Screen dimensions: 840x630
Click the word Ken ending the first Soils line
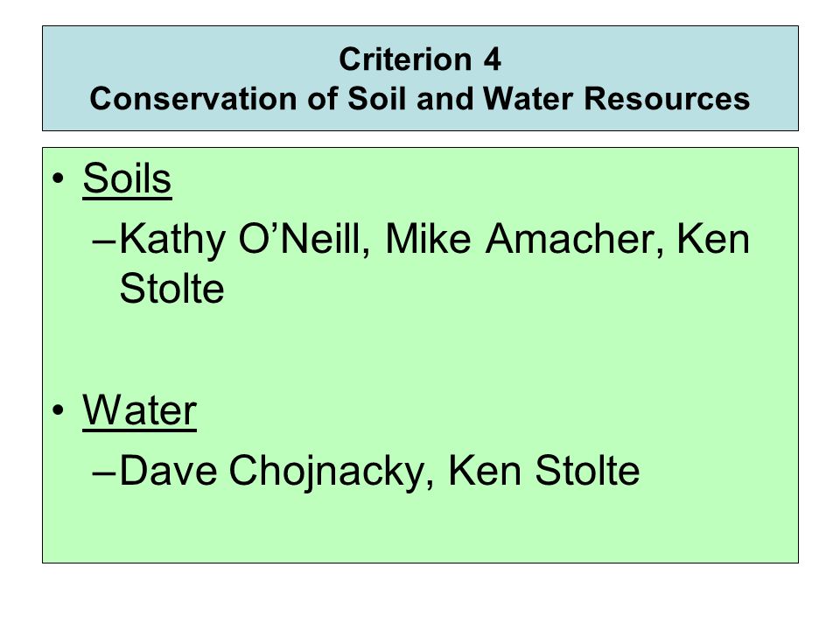(x=713, y=238)
